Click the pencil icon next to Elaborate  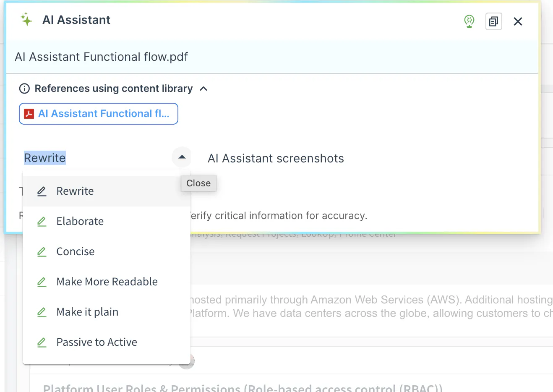(x=42, y=222)
